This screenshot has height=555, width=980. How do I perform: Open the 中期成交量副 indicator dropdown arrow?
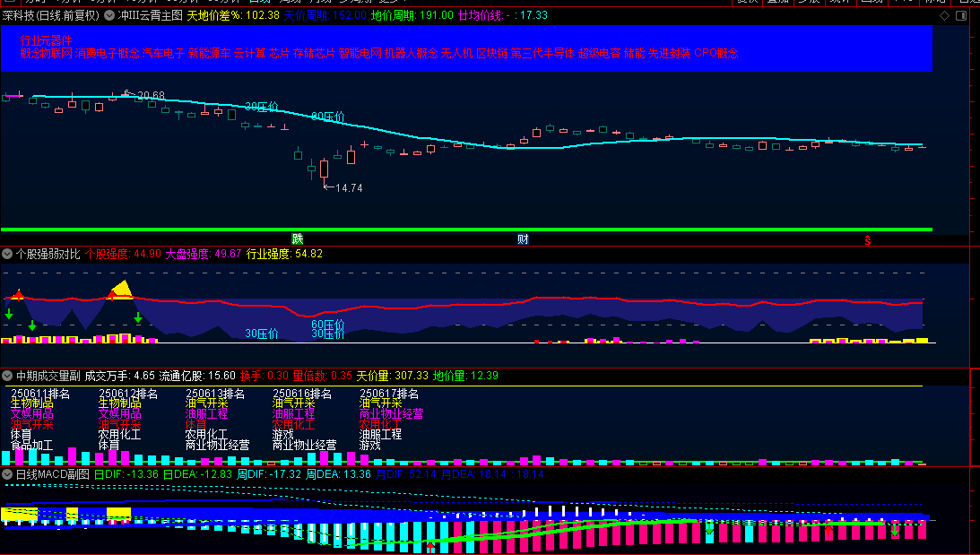[x=7, y=376]
